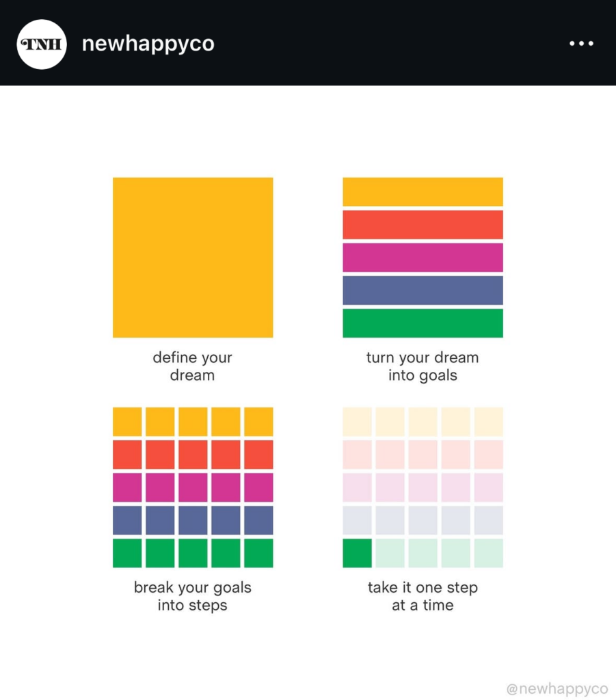Click 'turn your dream into goals' caption
Image resolution: width=616 pixels, height=700 pixels.
point(423,366)
